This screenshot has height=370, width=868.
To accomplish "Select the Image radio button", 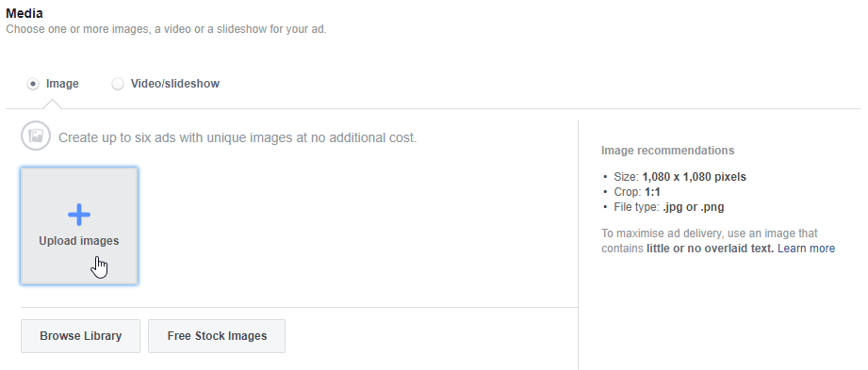I will (x=33, y=84).
